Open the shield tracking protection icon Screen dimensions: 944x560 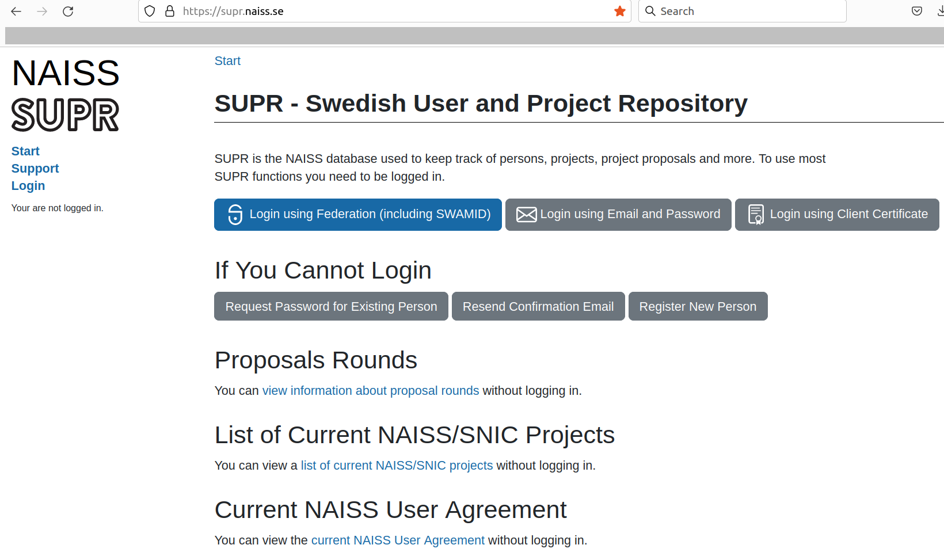150,11
